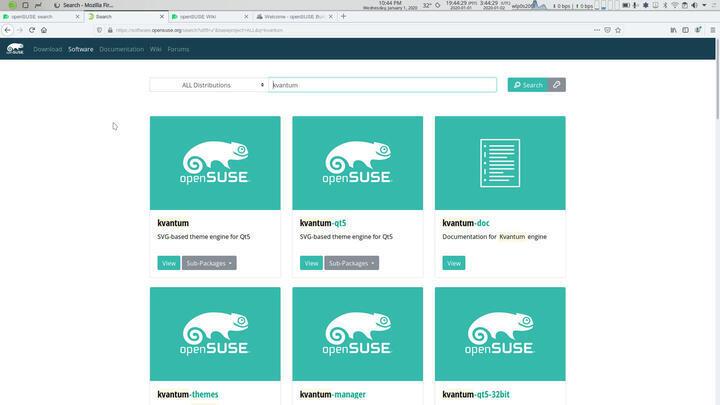Open the openSUSE application launcher in panel

pos(12,5)
